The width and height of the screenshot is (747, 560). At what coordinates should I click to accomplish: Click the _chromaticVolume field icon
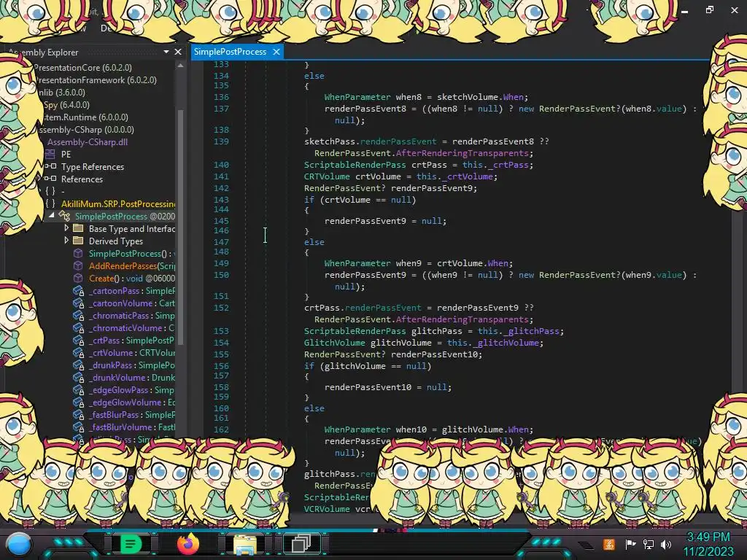(x=79, y=327)
